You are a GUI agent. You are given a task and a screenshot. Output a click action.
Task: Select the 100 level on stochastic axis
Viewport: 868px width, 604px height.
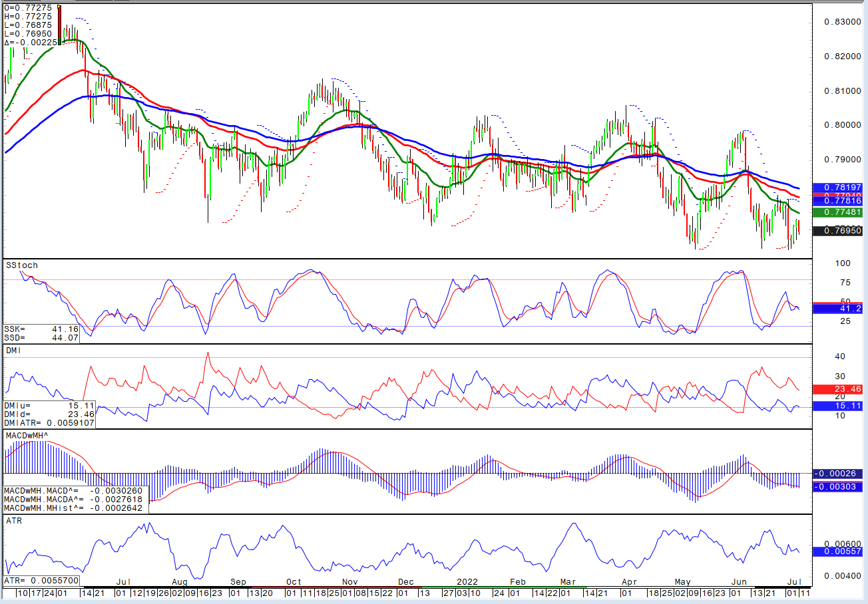[842, 263]
